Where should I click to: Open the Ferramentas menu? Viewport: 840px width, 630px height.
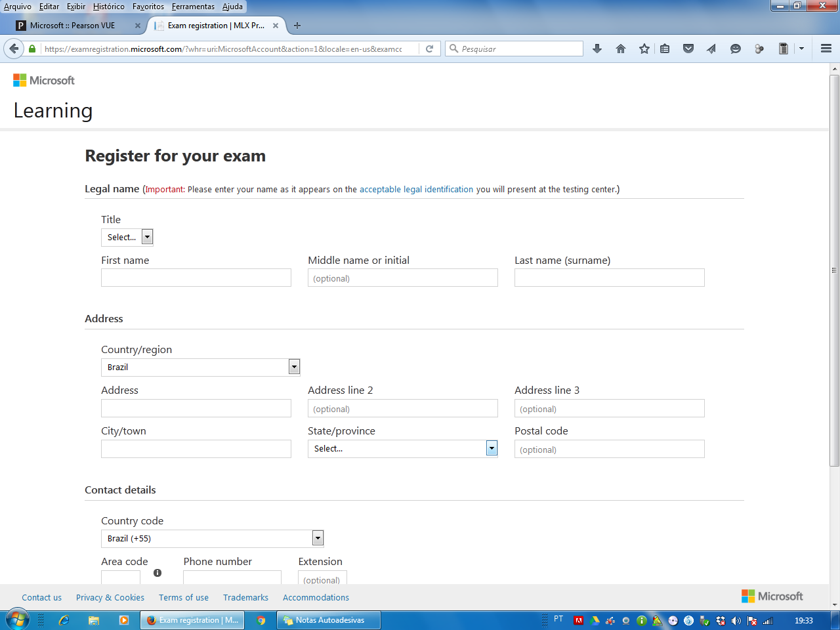[x=193, y=7]
